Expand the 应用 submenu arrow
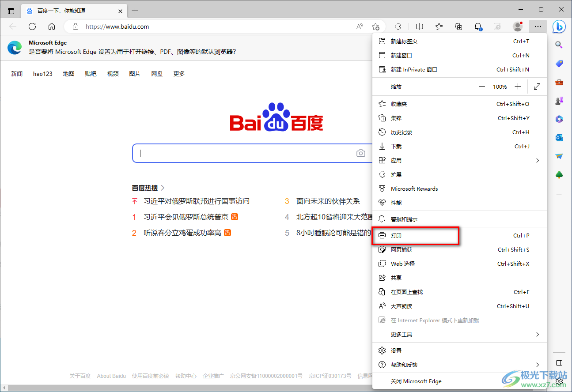572x392 pixels. (x=538, y=160)
